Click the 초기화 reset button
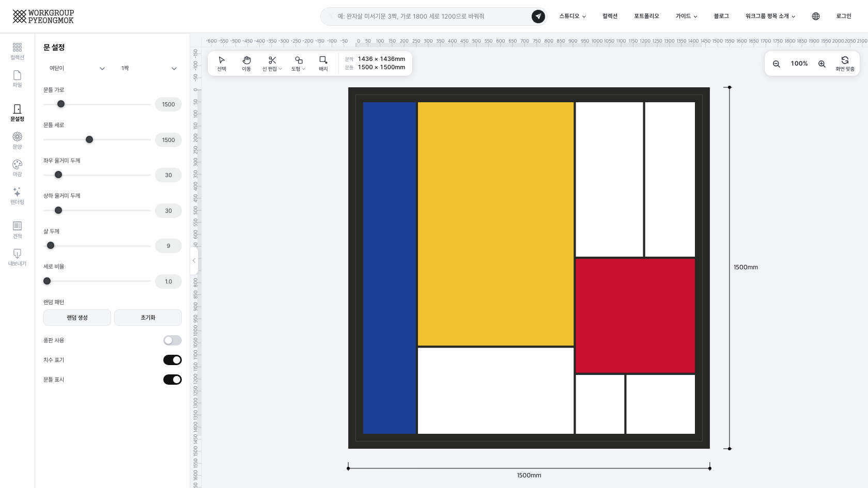868x488 pixels. tap(148, 318)
